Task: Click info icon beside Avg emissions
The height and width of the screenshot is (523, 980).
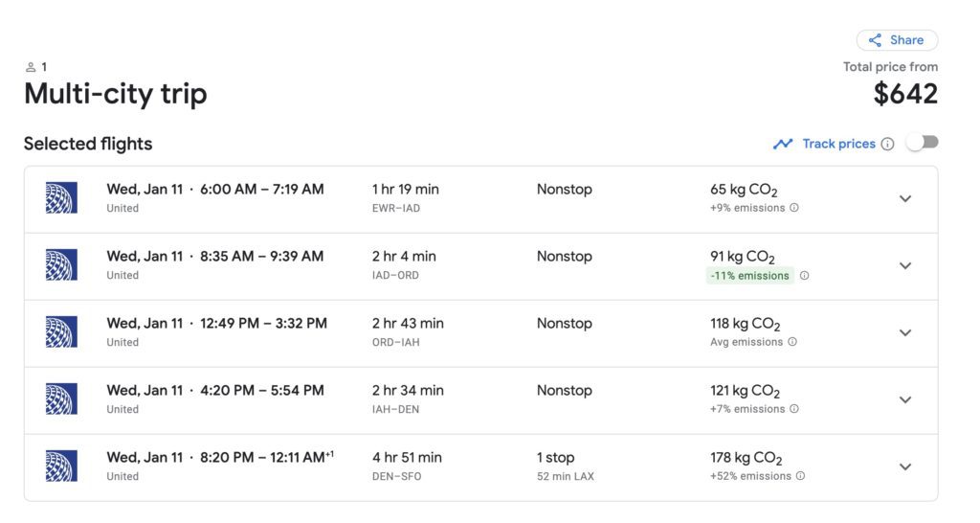Action: [792, 342]
